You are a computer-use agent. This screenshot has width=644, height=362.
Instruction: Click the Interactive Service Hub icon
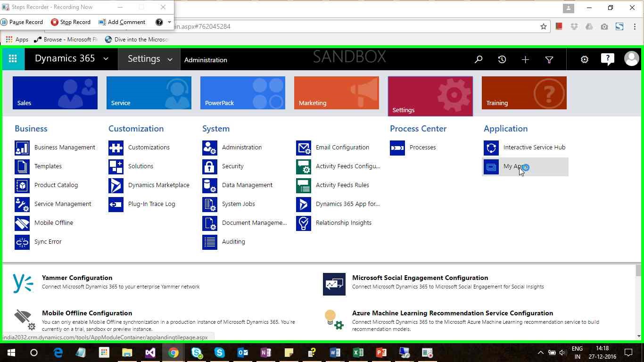tap(491, 148)
